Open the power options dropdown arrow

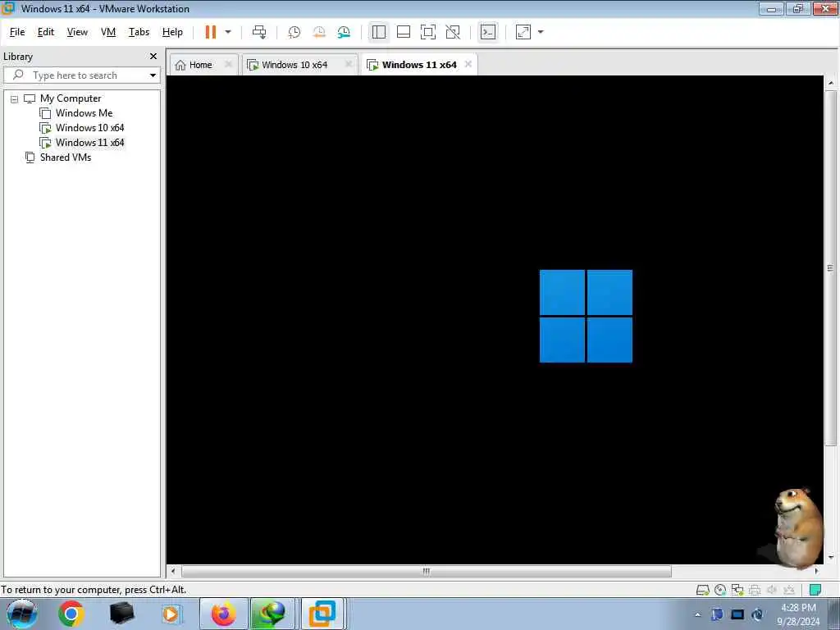click(228, 32)
